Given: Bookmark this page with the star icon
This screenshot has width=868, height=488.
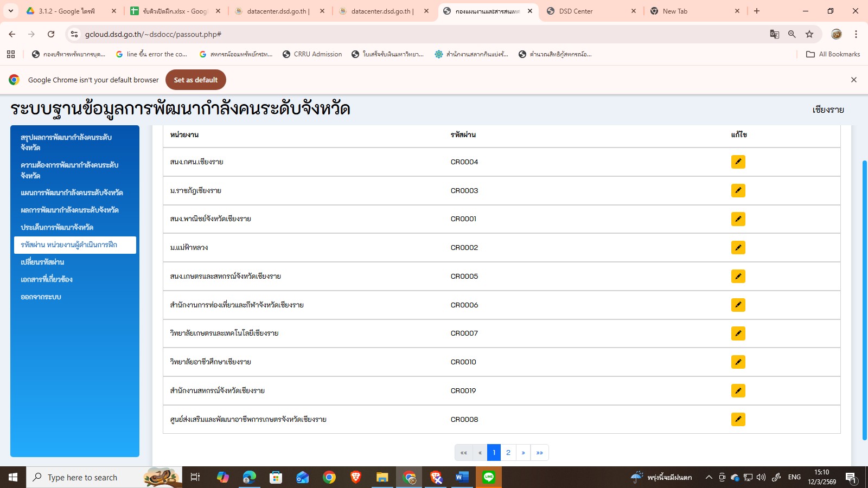Looking at the screenshot, I should pos(809,34).
